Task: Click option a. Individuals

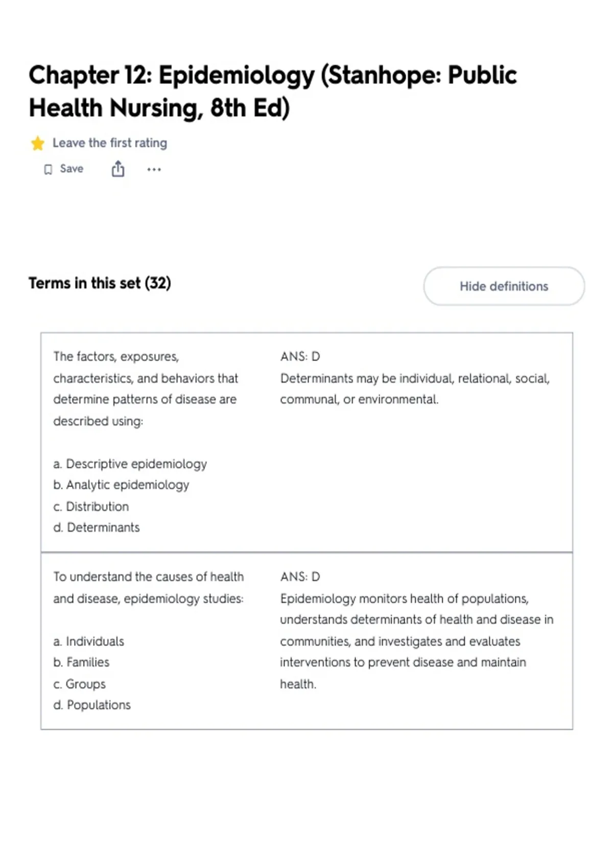Action: coord(88,641)
